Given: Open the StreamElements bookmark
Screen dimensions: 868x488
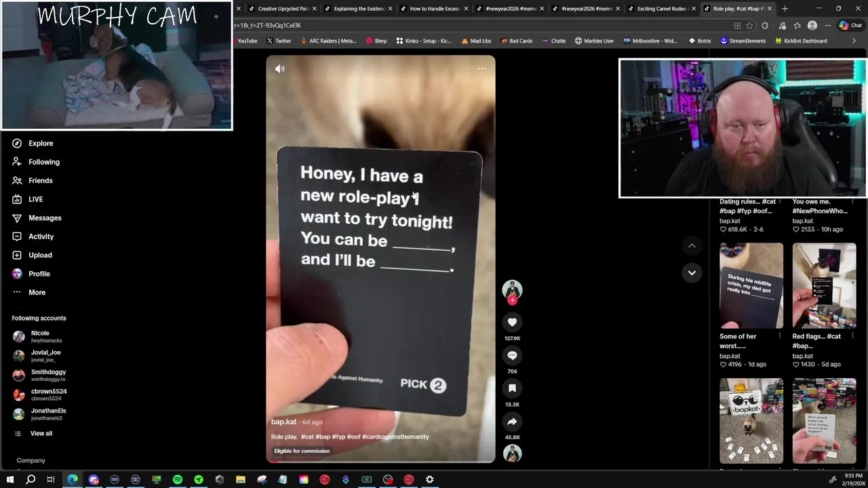Looking at the screenshot, I should point(743,41).
